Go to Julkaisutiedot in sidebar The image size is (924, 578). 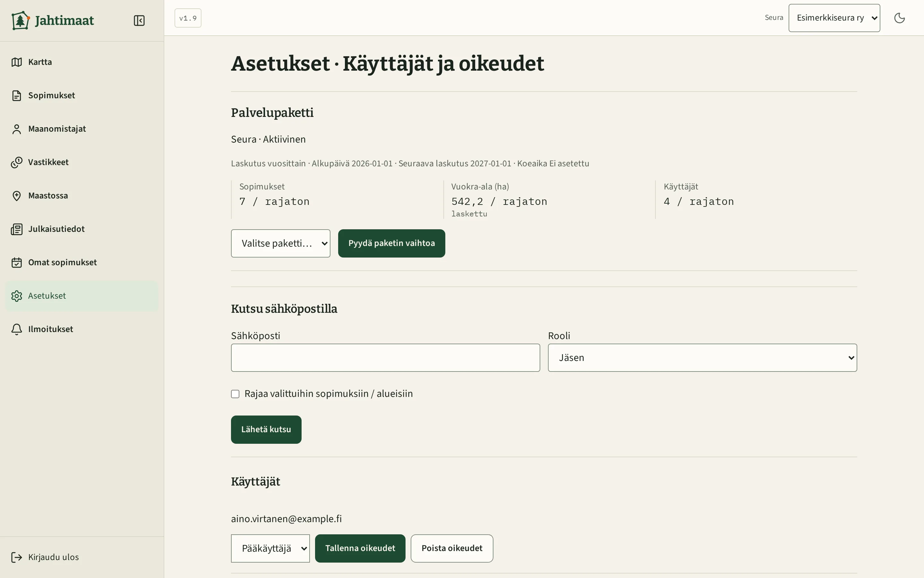82,229
